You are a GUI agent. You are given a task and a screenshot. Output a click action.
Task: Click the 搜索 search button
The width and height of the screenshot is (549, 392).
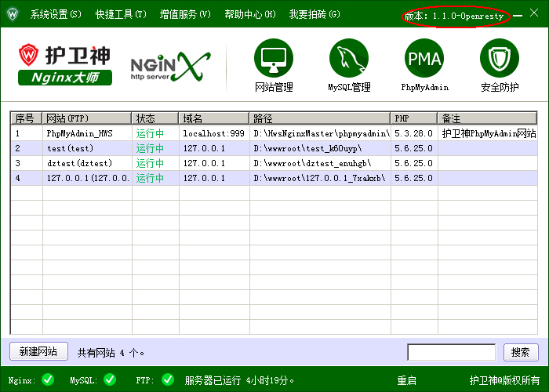521,352
